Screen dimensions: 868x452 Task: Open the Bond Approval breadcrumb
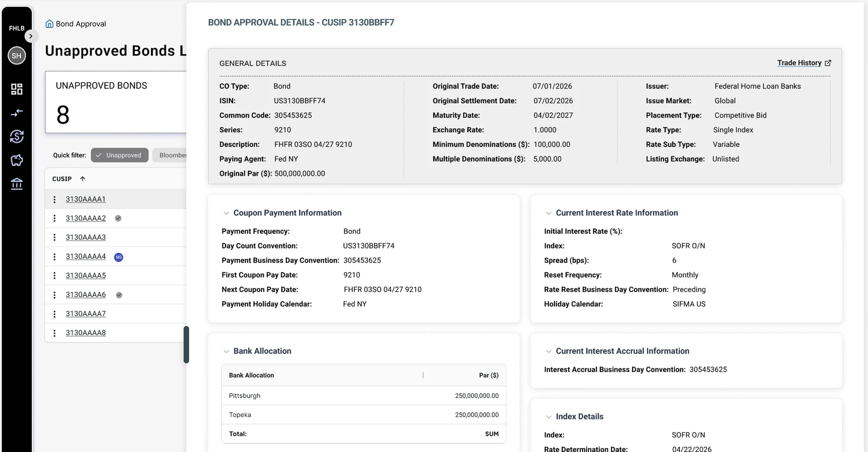click(81, 24)
